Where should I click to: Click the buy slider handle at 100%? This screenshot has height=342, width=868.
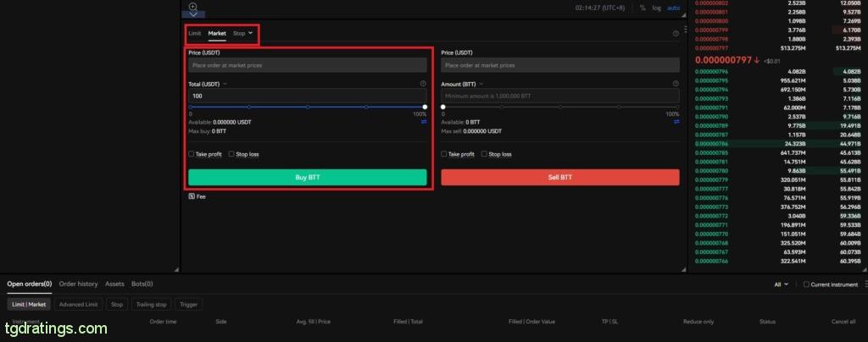[425, 107]
